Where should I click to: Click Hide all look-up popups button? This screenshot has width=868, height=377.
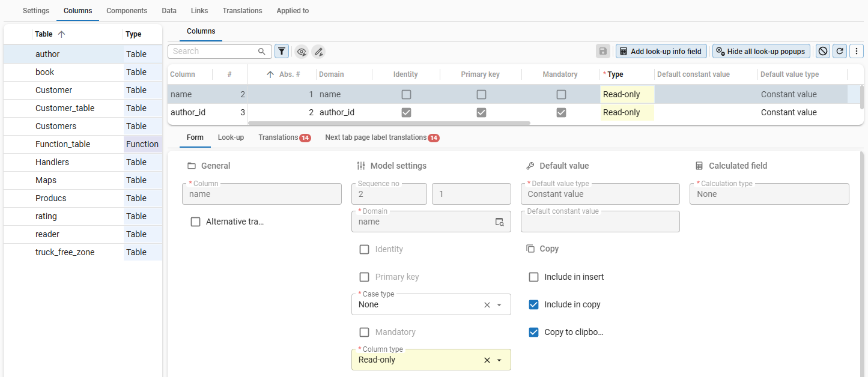click(761, 52)
